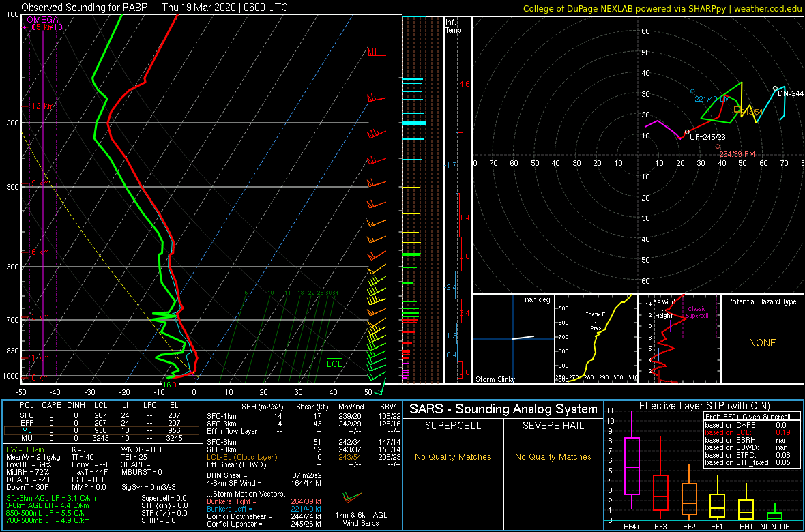
Task: Select the green LCL marker on the skew-T
Action: pyautogui.click(x=334, y=363)
